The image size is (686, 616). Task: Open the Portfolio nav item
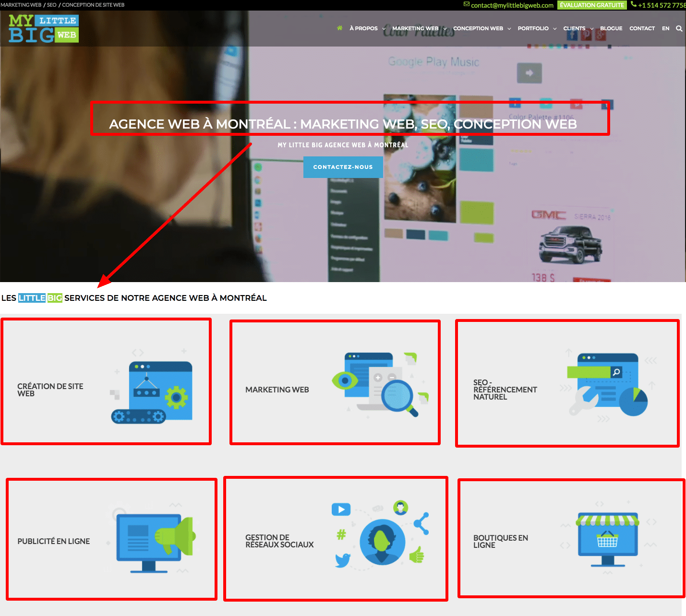pyautogui.click(x=533, y=28)
